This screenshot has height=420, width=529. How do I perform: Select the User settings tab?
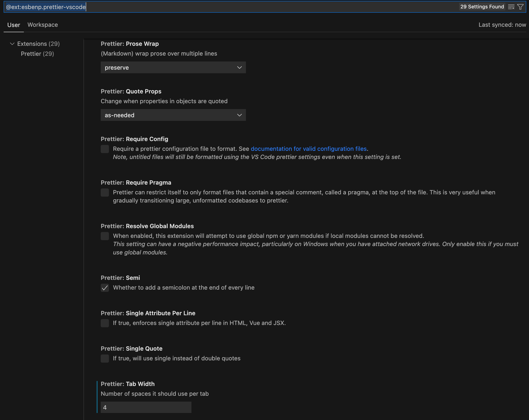[14, 25]
